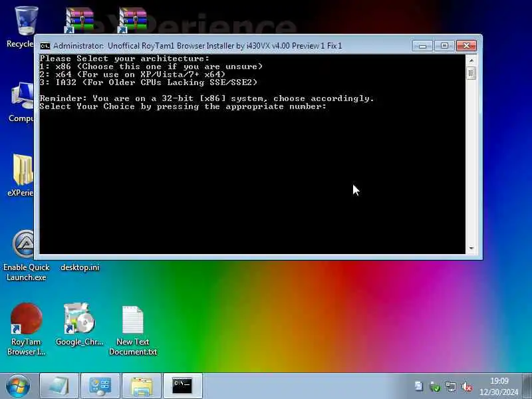Click the console scrollbar up arrow
Image resolution: width=532 pixels, height=399 pixels.
471,61
